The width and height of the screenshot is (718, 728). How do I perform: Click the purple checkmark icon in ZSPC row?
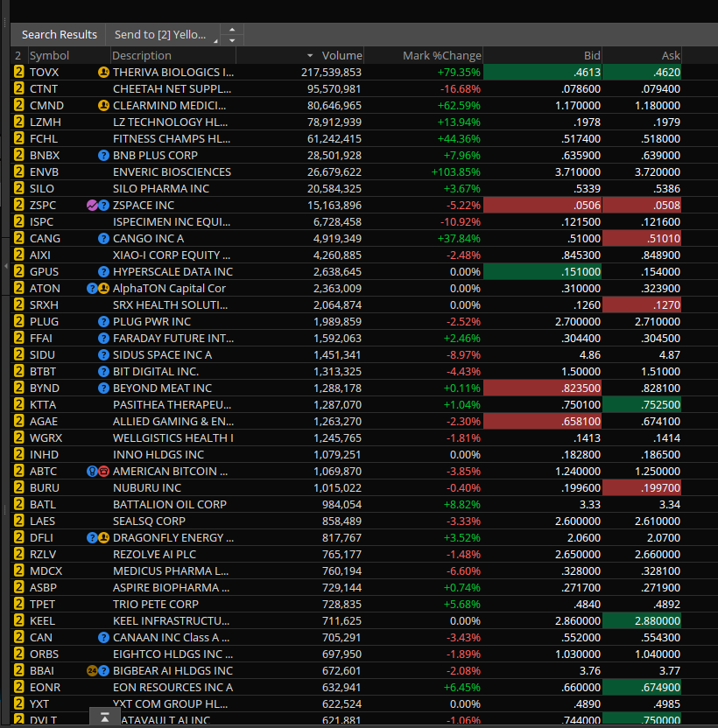[92, 206]
